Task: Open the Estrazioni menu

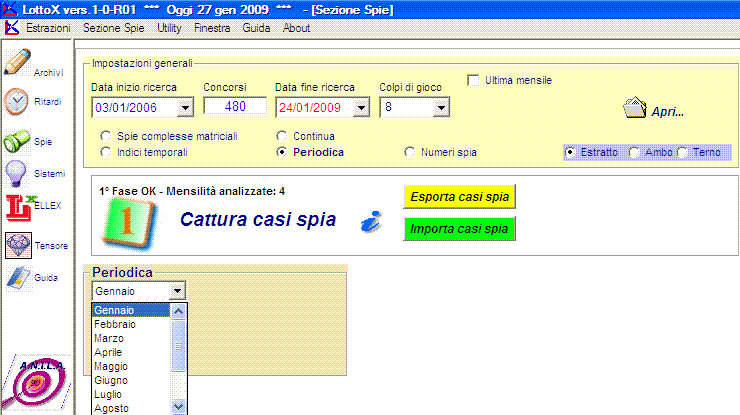Action: [48, 28]
